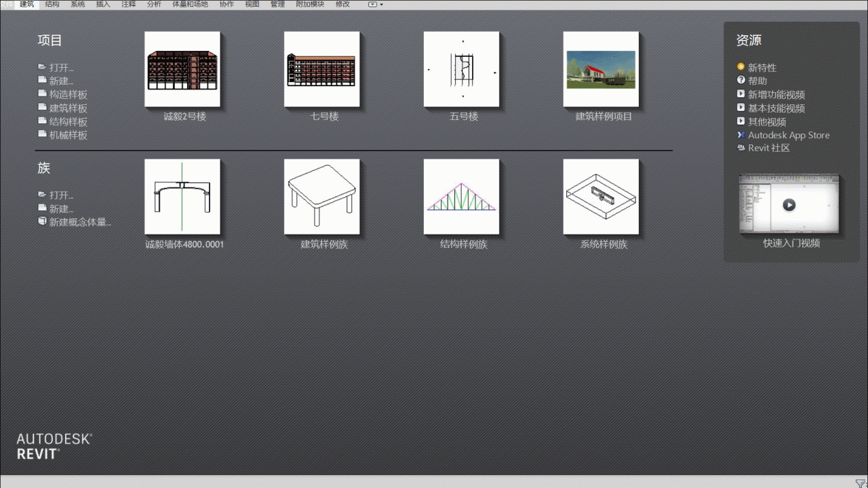868x488 pixels.
Task: Open the 结构样例族 truss thumbnail
Action: pyautogui.click(x=462, y=197)
